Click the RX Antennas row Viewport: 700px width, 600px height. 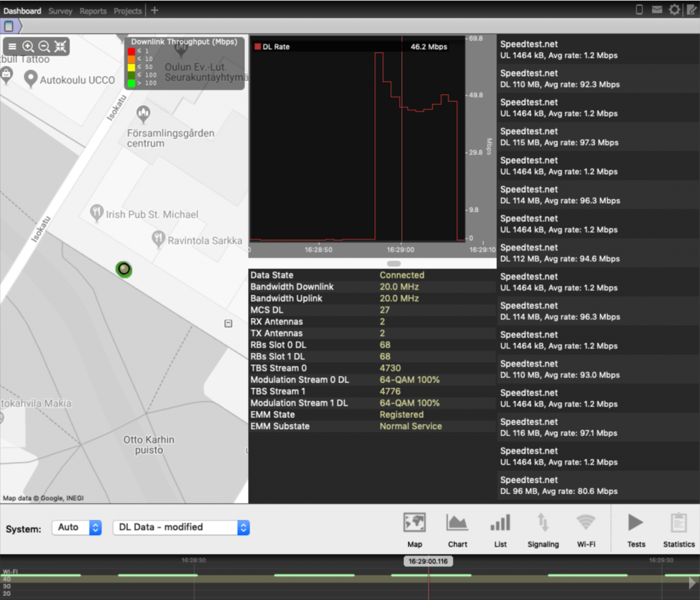[x=373, y=322]
